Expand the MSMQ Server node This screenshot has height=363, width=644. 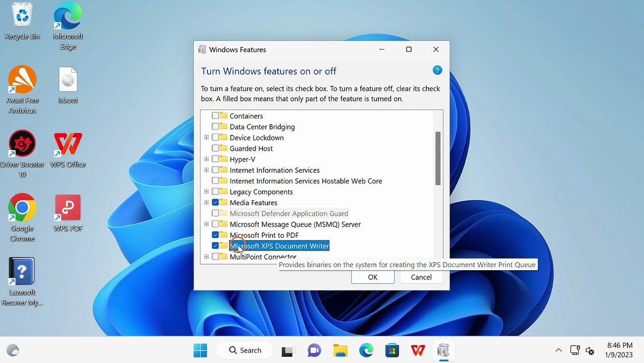tap(206, 224)
